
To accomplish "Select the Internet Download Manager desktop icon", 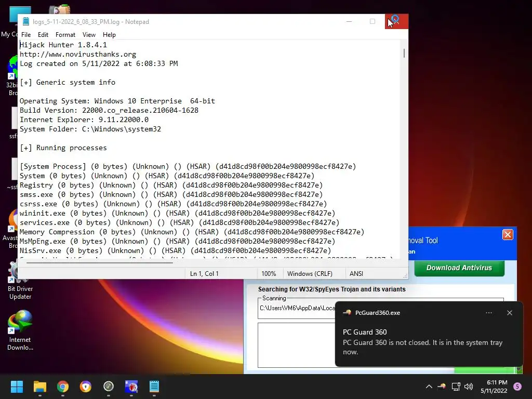I will 20,330.
